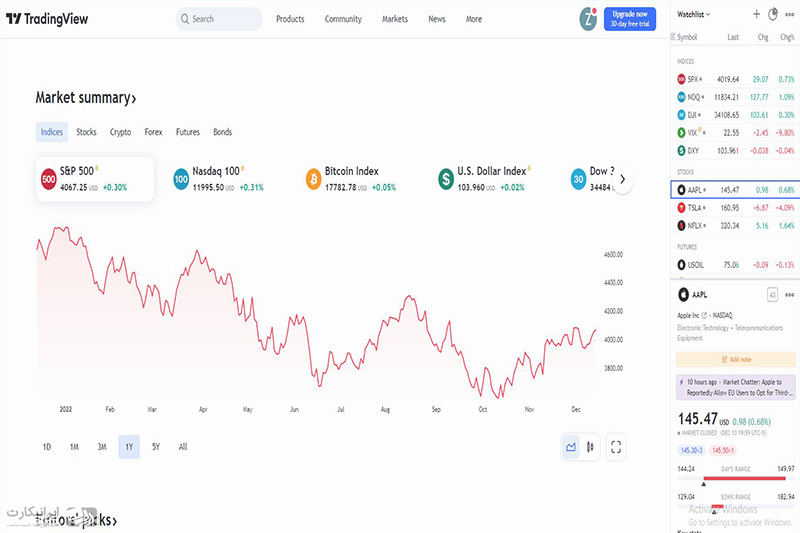Open the Market Chatter Apple news item

coord(736,387)
